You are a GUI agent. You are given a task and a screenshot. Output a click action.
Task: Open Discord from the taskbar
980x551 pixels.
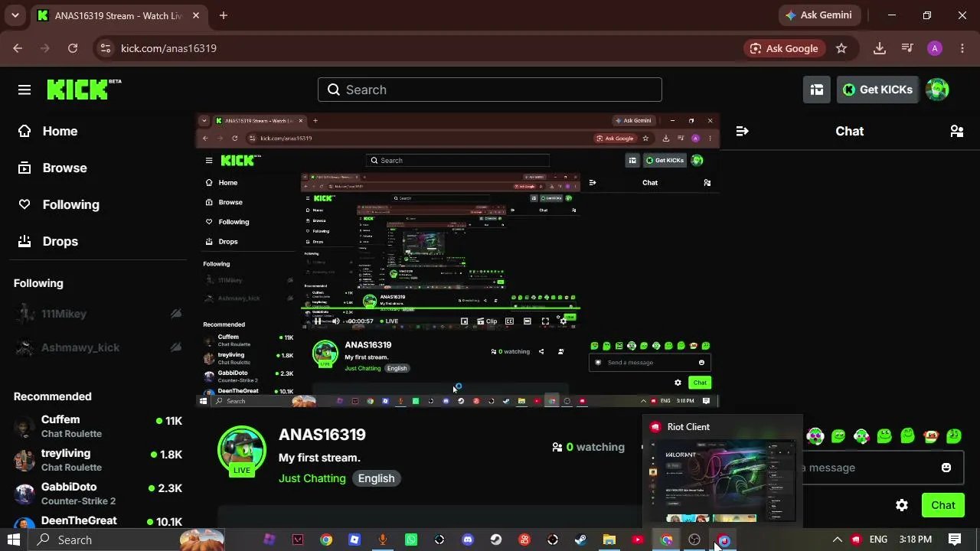(x=468, y=540)
